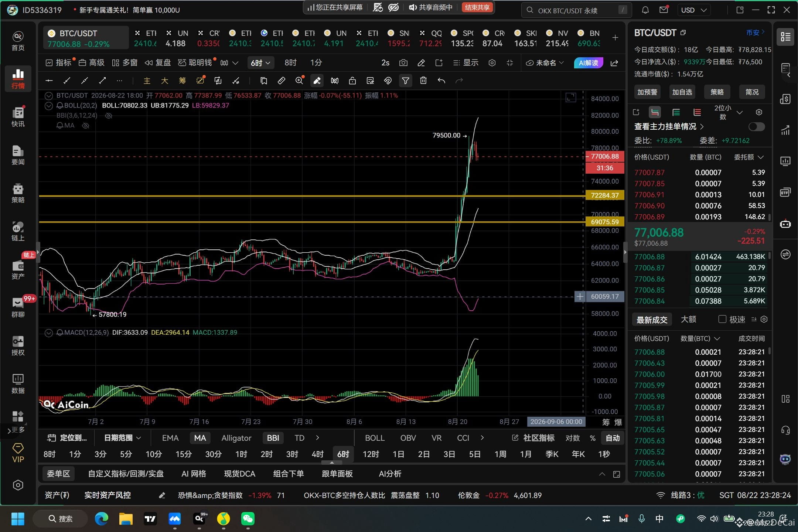This screenshot has height=532, width=798.
Task: Open WeChat from the Windows taskbar
Action: 248,519
